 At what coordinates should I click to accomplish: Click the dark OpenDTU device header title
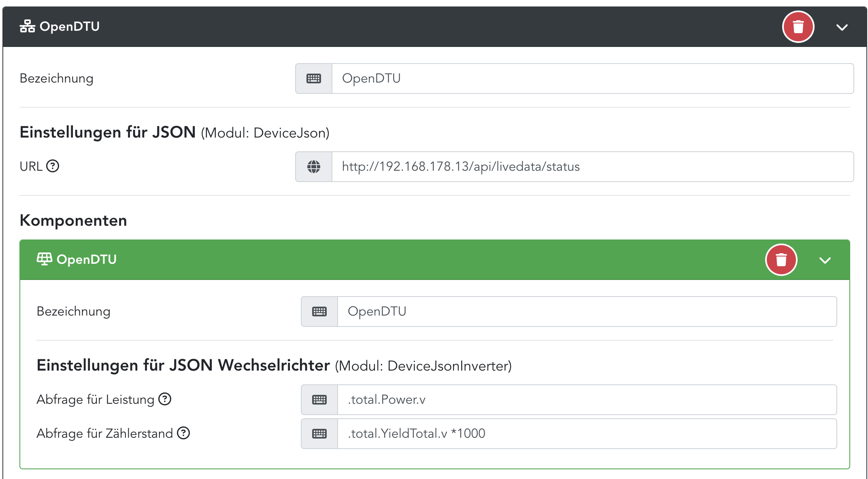70,27
